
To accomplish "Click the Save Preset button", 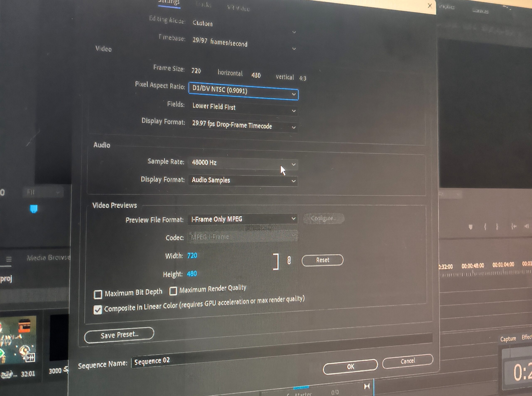I will coord(119,335).
